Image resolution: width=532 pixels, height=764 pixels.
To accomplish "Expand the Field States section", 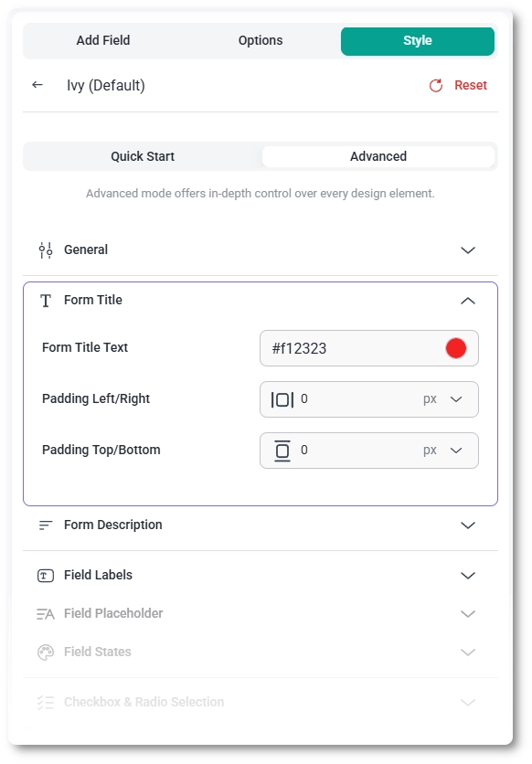I will tap(467, 652).
